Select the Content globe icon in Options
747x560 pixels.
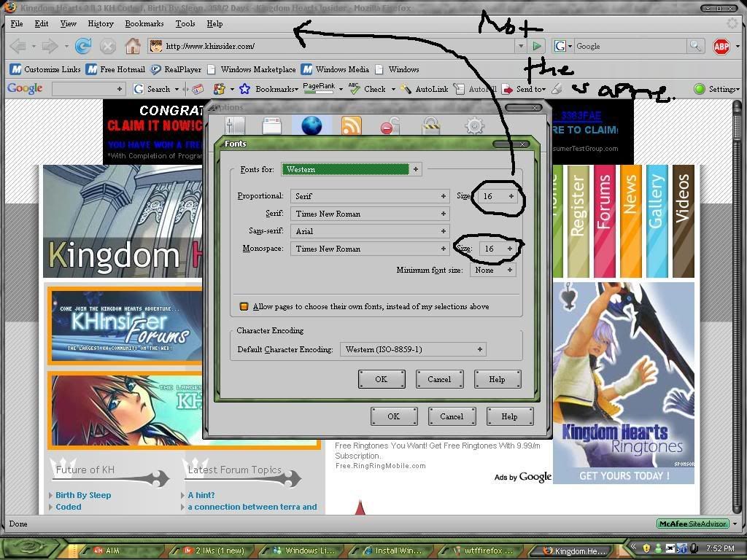point(311,125)
